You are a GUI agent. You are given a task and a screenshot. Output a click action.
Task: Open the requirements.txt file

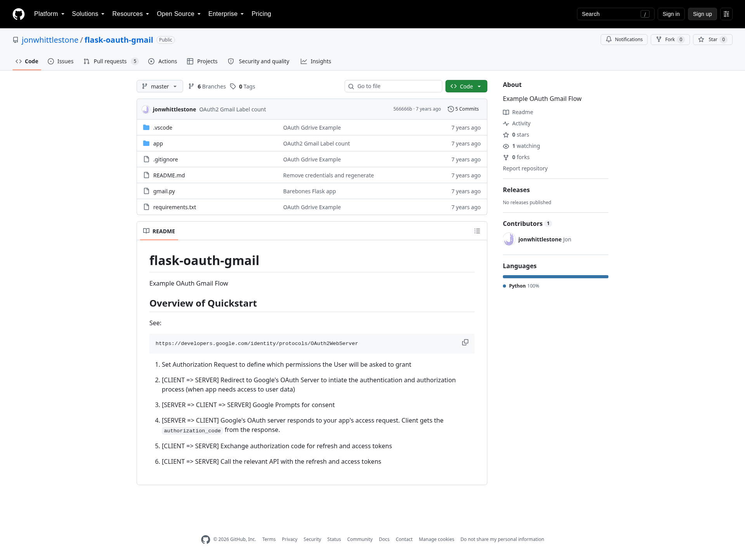(x=174, y=207)
